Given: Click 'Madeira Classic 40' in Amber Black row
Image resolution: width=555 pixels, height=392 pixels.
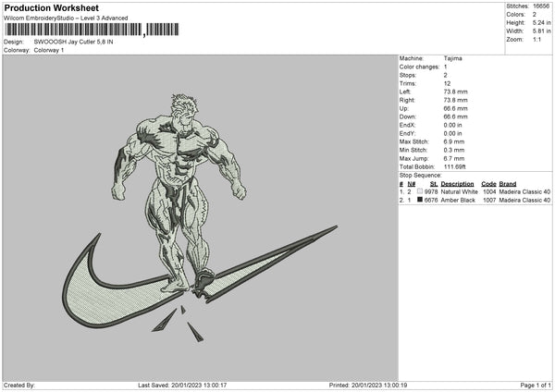Looking at the screenshot, I should click(x=524, y=201).
